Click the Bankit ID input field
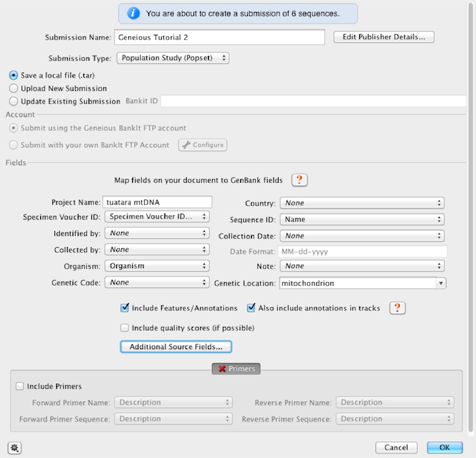 [314, 101]
